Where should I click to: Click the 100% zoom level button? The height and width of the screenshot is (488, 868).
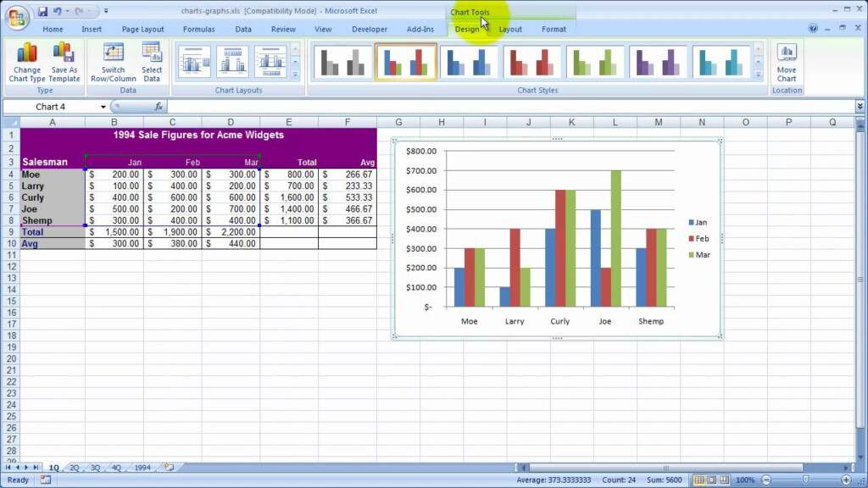point(745,480)
